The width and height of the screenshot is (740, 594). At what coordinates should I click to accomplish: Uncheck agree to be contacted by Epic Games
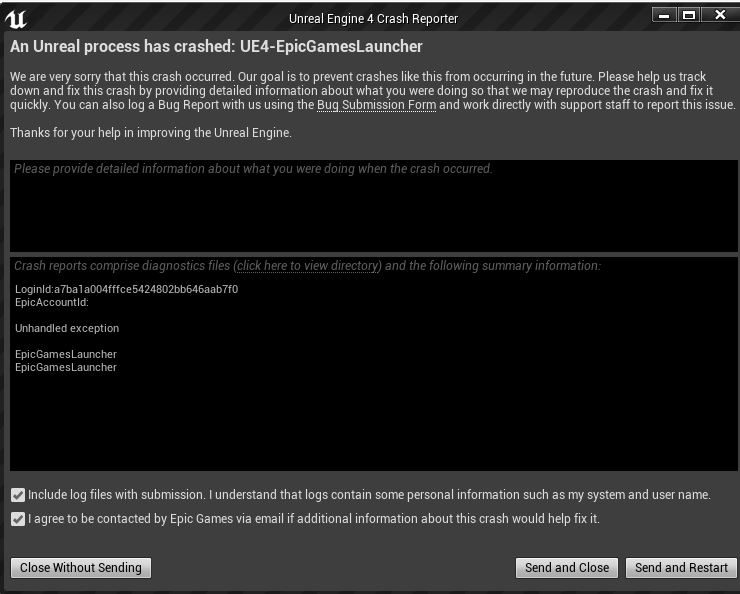tap(18, 519)
